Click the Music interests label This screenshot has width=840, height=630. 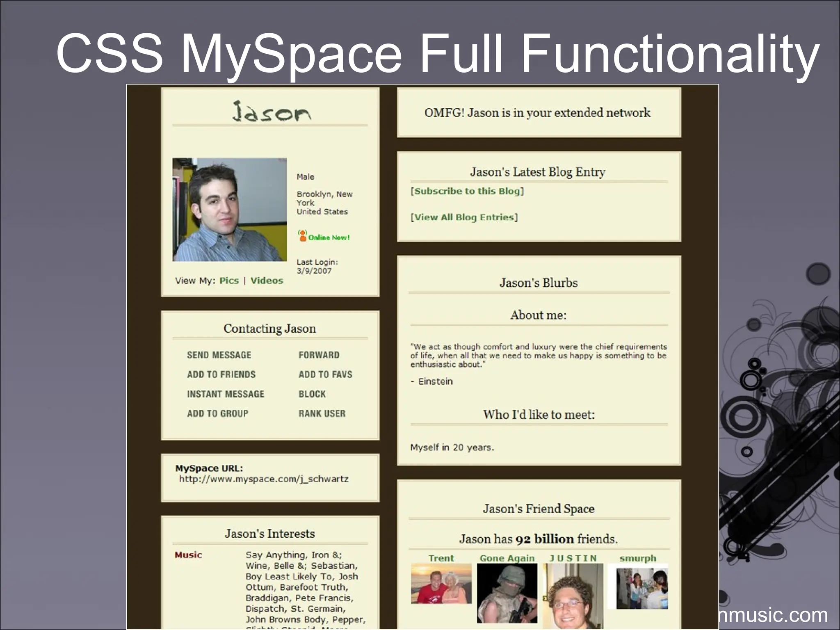pyautogui.click(x=188, y=555)
